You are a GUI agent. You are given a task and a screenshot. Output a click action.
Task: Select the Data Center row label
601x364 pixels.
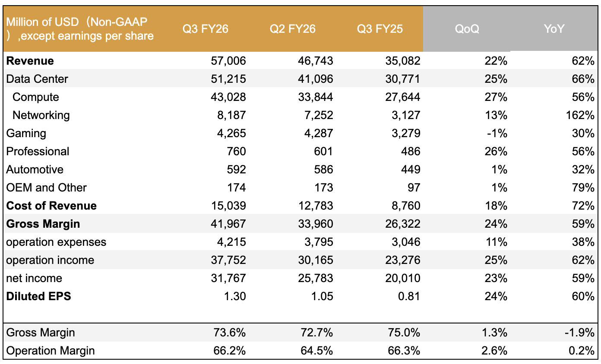click(x=37, y=79)
